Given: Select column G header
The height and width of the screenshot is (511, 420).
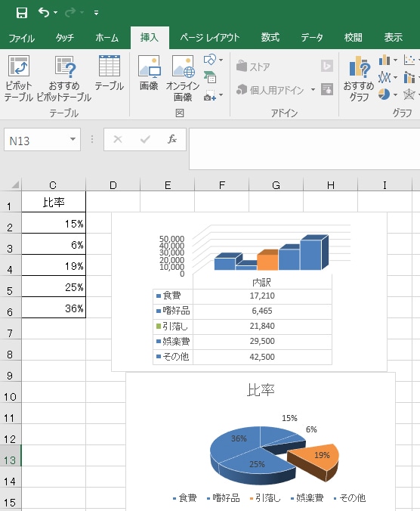Looking at the screenshot, I should [276, 185].
